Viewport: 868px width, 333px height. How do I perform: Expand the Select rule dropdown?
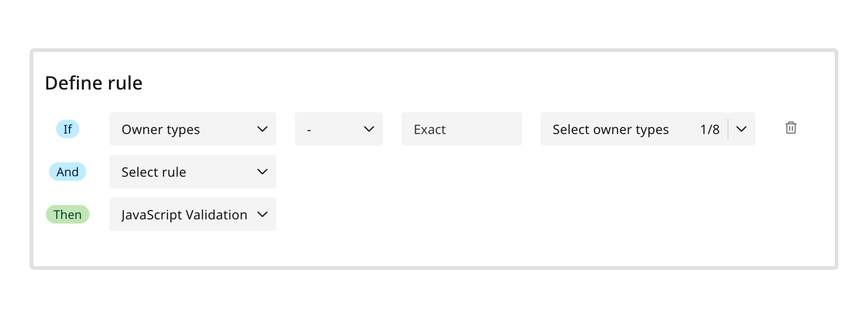click(192, 172)
